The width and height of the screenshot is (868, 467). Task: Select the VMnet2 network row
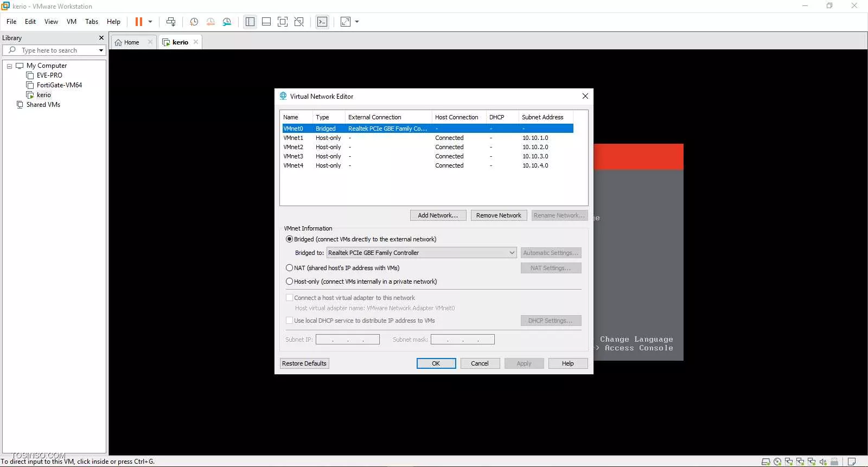(x=427, y=147)
